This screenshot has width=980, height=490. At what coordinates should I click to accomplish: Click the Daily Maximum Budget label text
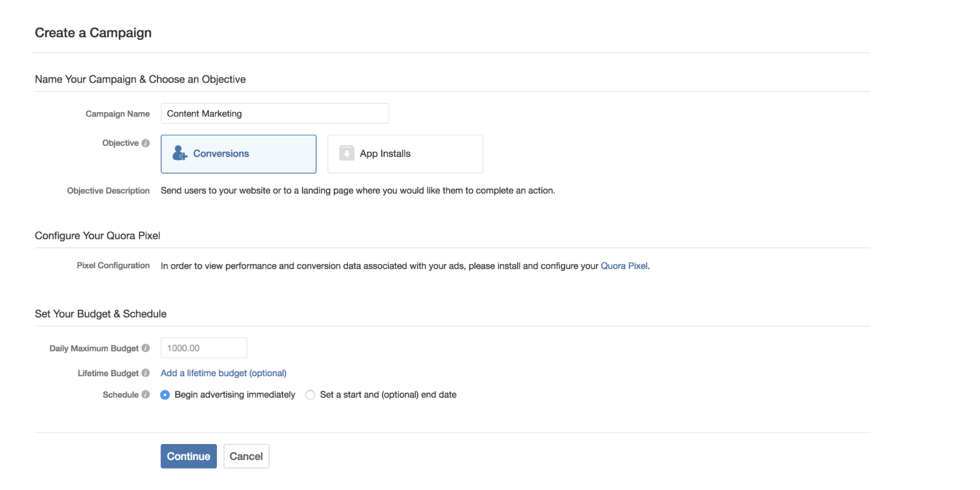click(94, 349)
